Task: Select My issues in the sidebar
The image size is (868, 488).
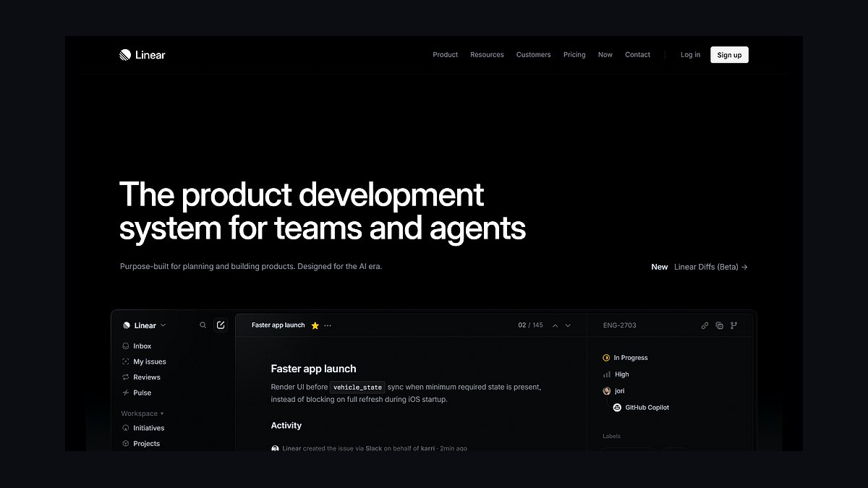Action: tap(144, 361)
